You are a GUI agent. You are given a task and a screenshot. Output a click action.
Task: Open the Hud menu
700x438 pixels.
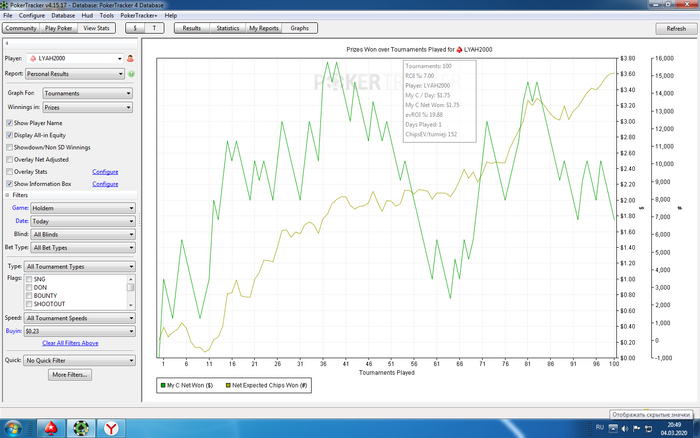87,15
